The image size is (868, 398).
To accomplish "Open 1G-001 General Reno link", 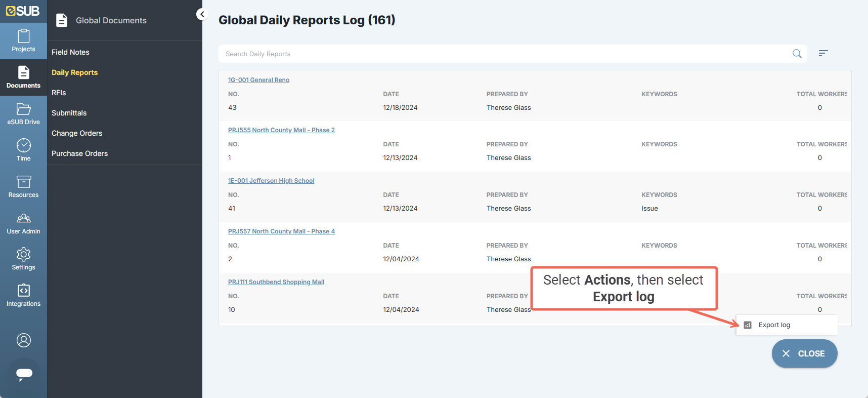I will tap(258, 80).
